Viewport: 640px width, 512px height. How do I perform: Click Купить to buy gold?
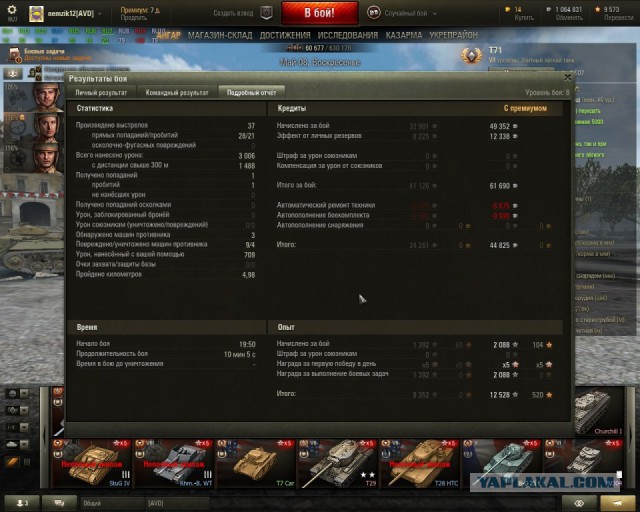pos(524,18)
